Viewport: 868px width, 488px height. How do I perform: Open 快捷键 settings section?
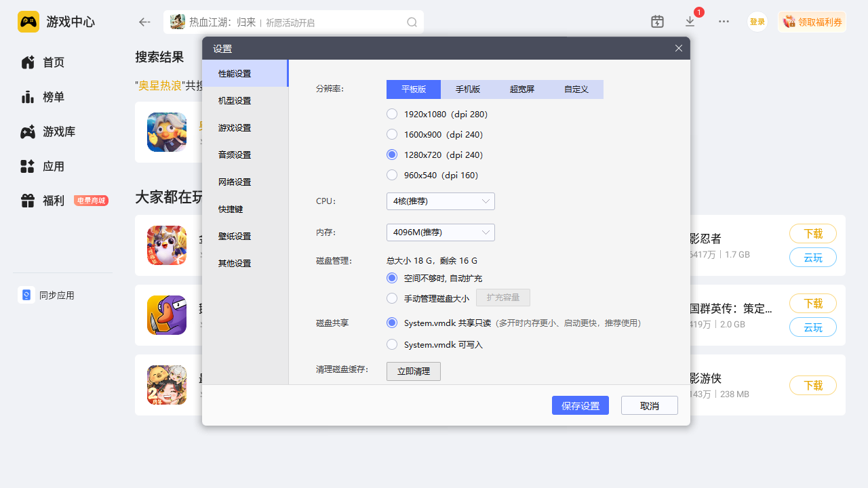click(231, 209)
